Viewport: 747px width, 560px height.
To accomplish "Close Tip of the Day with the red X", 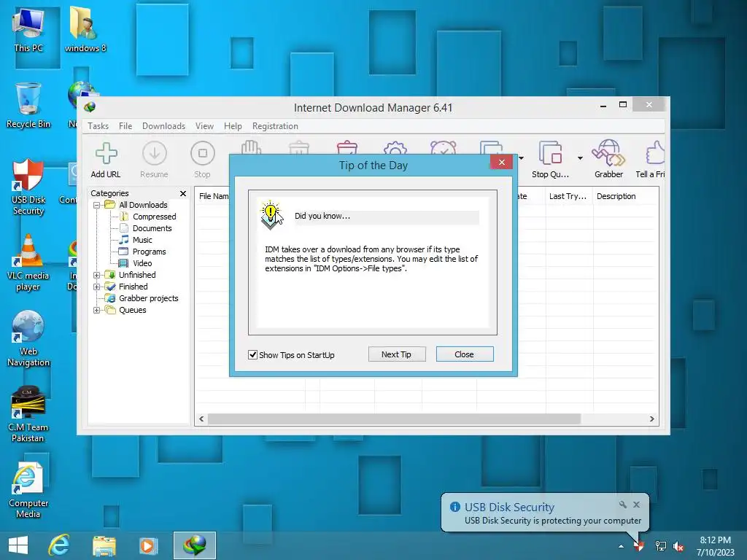I will [501, 163].
